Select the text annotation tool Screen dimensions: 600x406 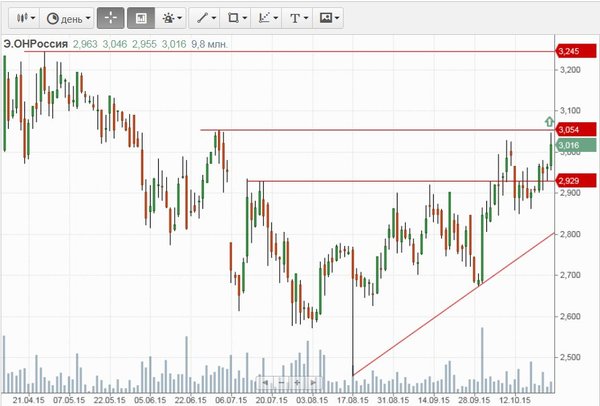tap(297, 18)
